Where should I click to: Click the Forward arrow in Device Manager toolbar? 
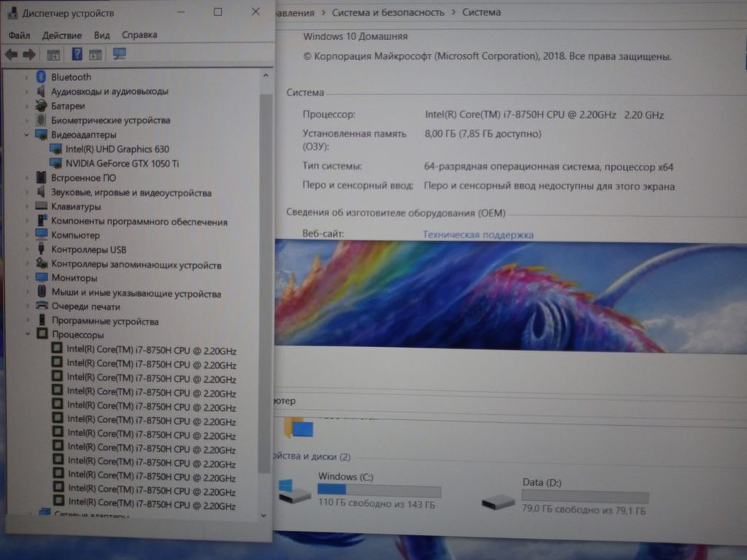pos(29,55)
